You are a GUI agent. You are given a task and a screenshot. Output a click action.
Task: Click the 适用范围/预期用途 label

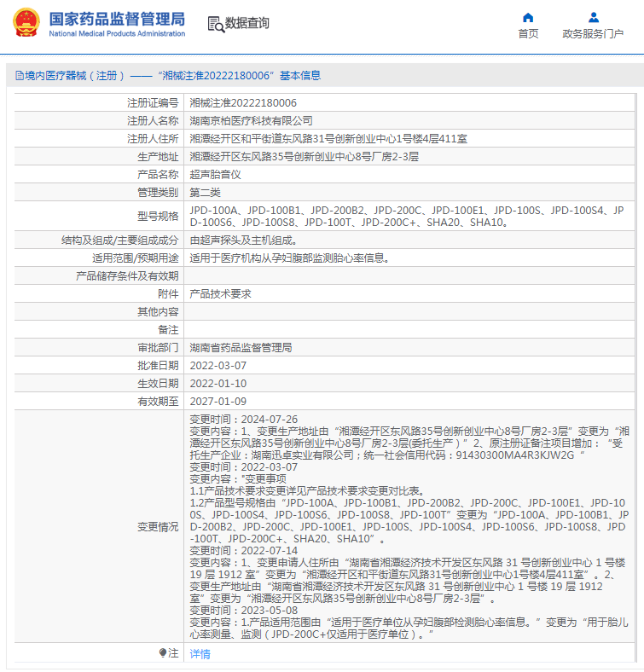click(x=135, y=258)
